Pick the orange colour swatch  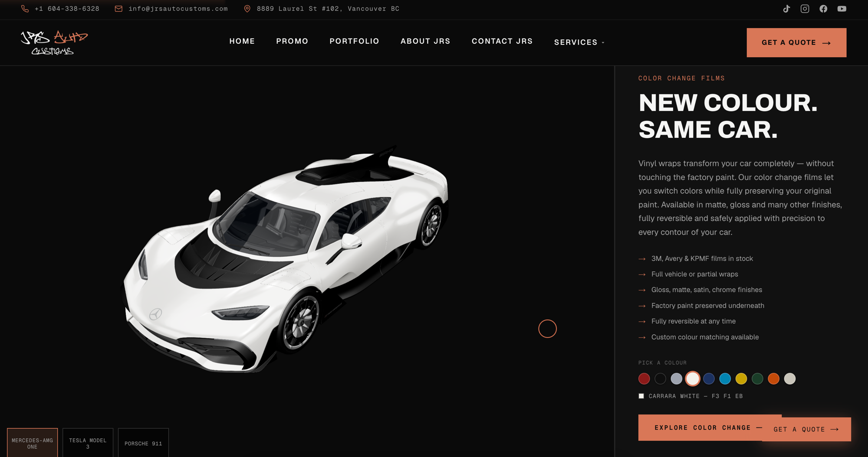773,379
